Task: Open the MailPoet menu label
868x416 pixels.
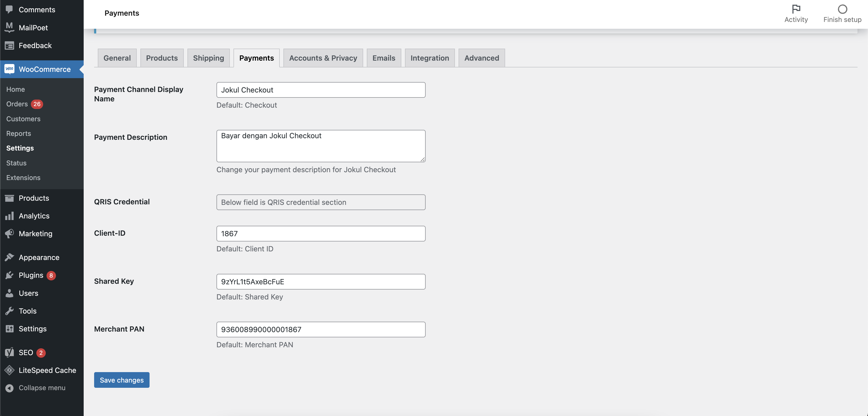Action: point(33,27)
